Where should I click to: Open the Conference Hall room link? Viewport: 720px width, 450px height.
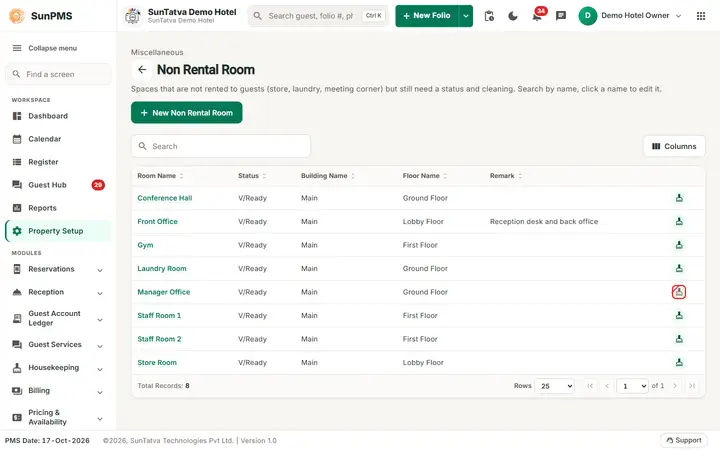[x=165, y=198]
